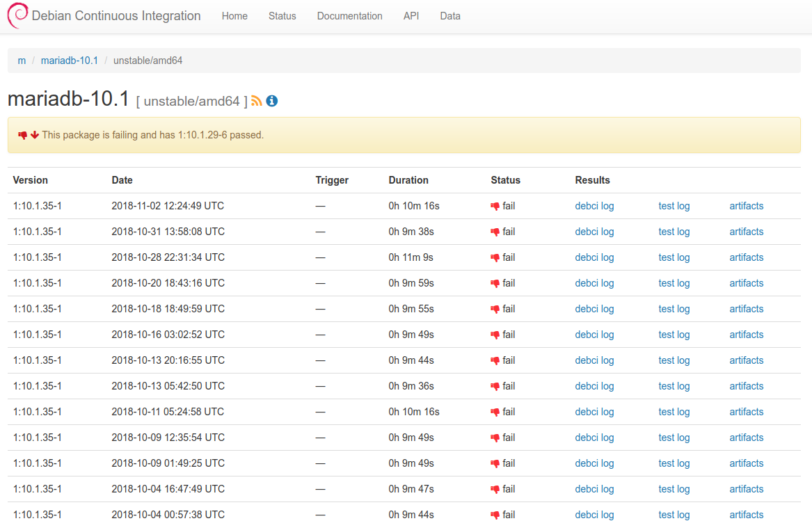Screen dimensions: 812x521
Task: Click the blue info icon beside the title
Action: coord(272,101)
